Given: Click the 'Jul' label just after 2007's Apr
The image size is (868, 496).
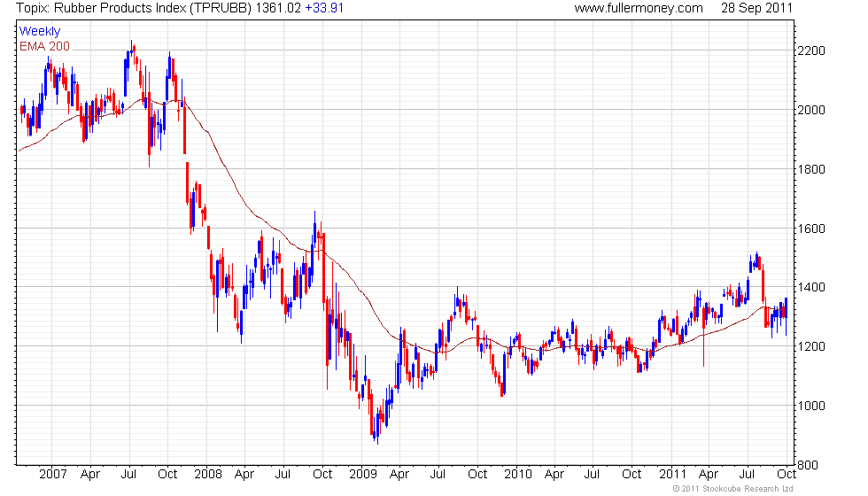Looking at the screenshot, I should pyautogui.click(x=128, y=475).
